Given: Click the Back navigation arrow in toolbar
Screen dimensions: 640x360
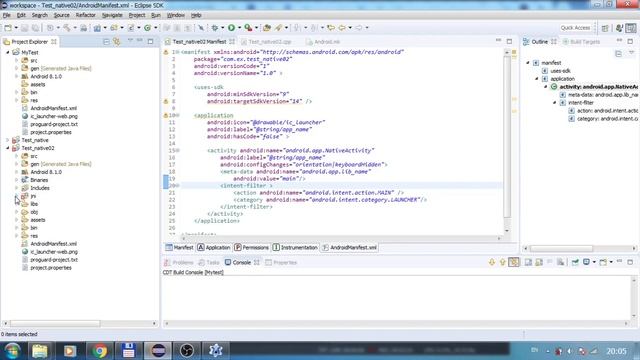Looking at the screenshot, I should [x=342, y=28].
